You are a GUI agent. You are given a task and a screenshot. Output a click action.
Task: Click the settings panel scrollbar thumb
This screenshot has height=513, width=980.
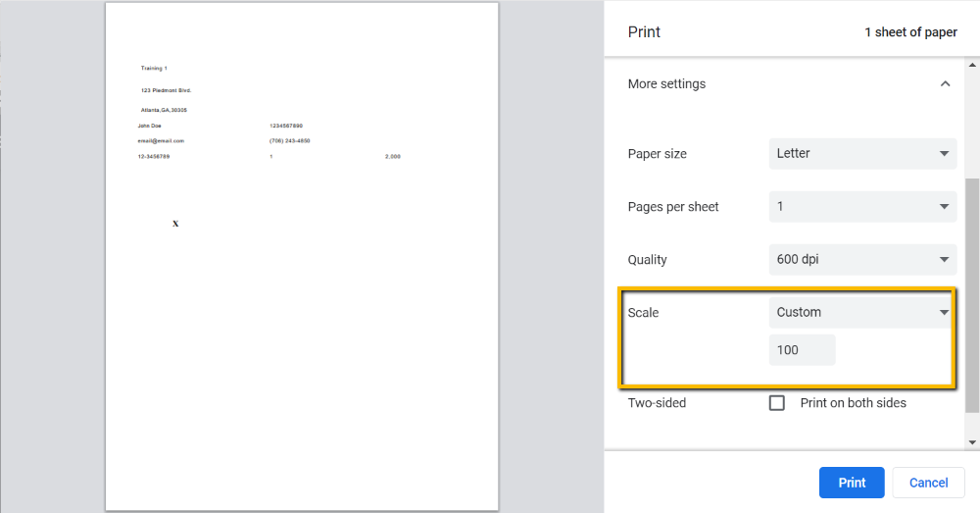pyautogui.click(x=972, y=294)
